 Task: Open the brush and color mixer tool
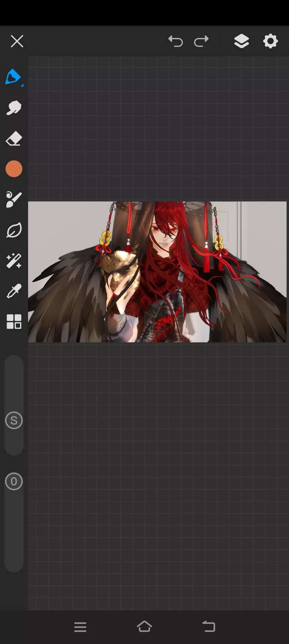14,199
